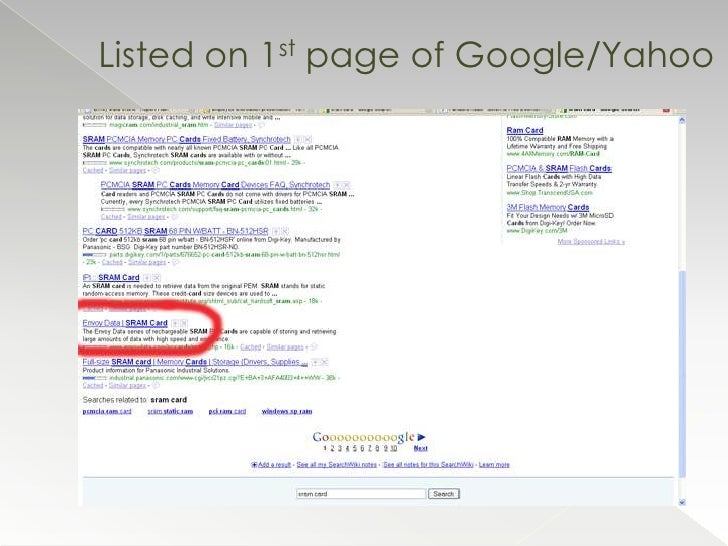Screen dimensions: 728x546
Task: Open Similar pages for the Envoy Data result
Action: tap(285, 347)
